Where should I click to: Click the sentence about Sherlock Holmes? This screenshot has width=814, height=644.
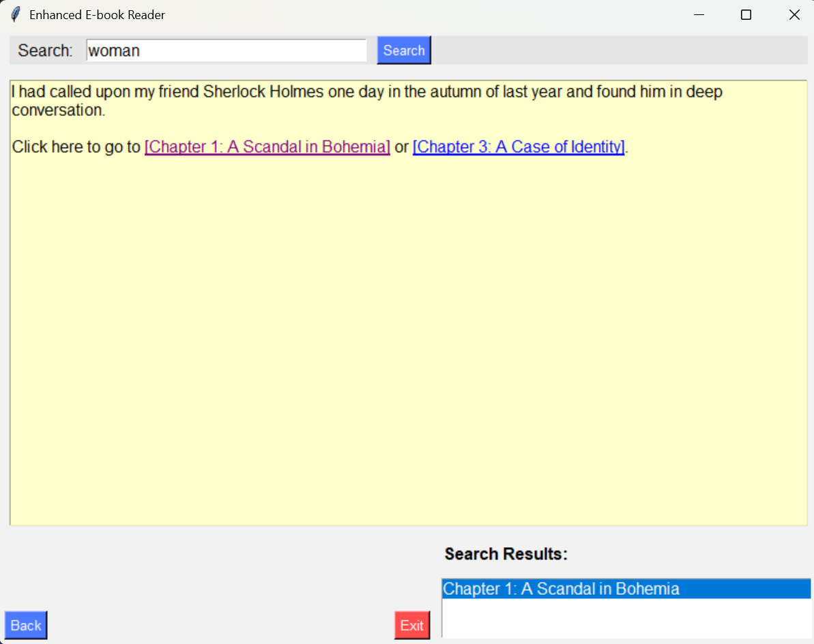[367, 101]
